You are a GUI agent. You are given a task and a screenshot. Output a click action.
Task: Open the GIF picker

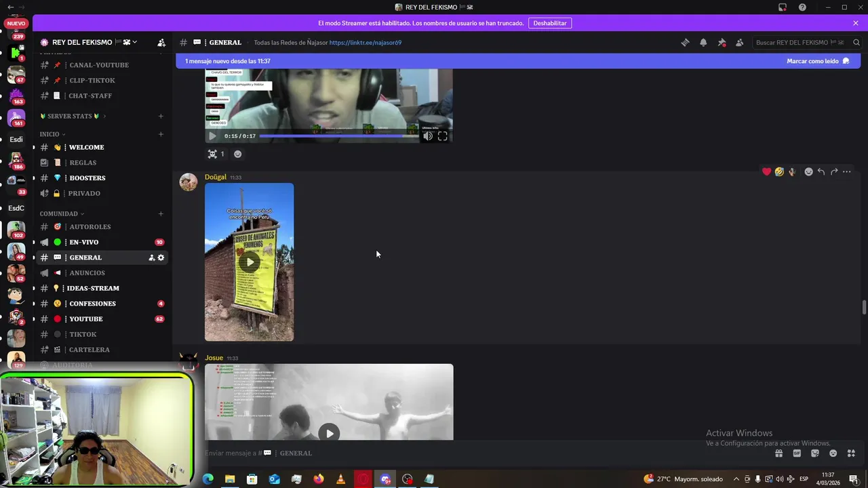click(797, 453)
